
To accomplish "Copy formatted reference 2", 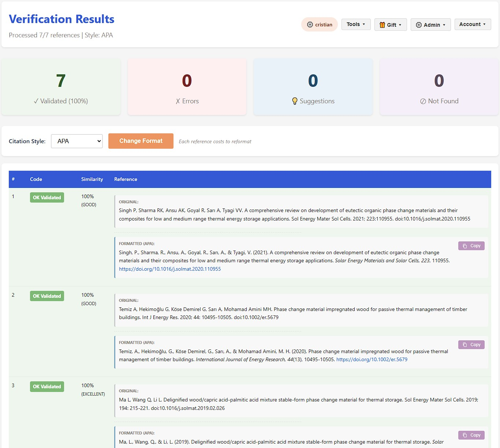I will point(471,345).
